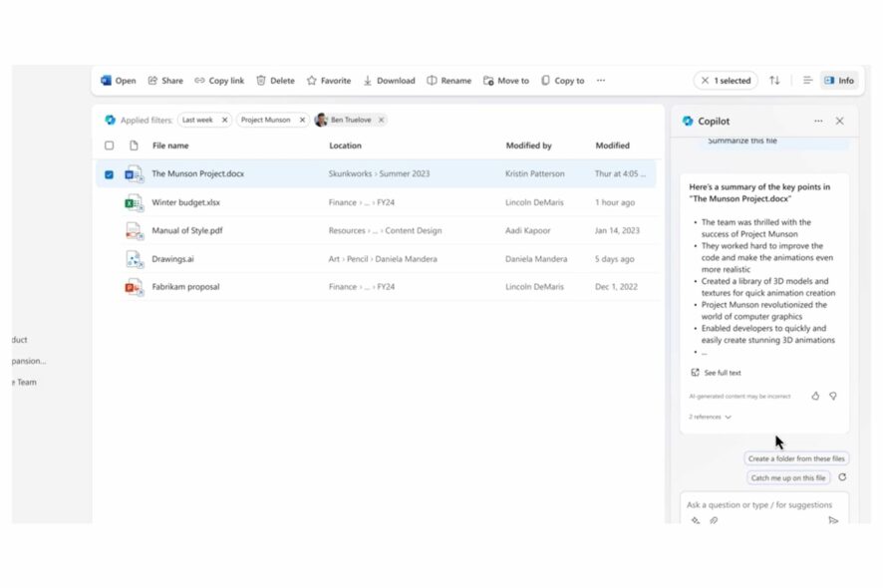This screenshot has width=883, height=588.
Task: Click the Excel icon for Winter budget
Action: click(x=134, y=202)
